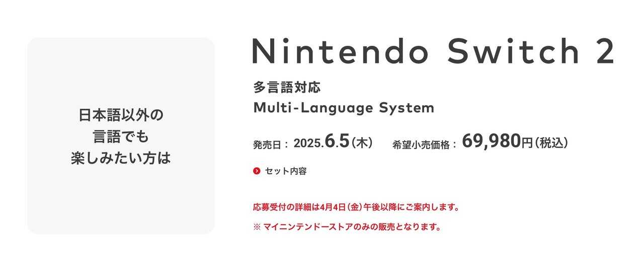
Task: Click the word Switch in the title
Action: pos(514,51)
